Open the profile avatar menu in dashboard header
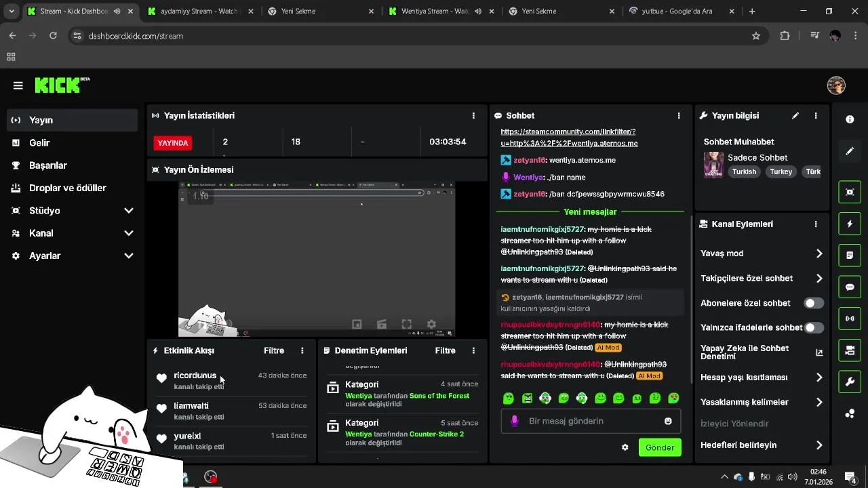This screenshot has width=868, height=488. 836,85
